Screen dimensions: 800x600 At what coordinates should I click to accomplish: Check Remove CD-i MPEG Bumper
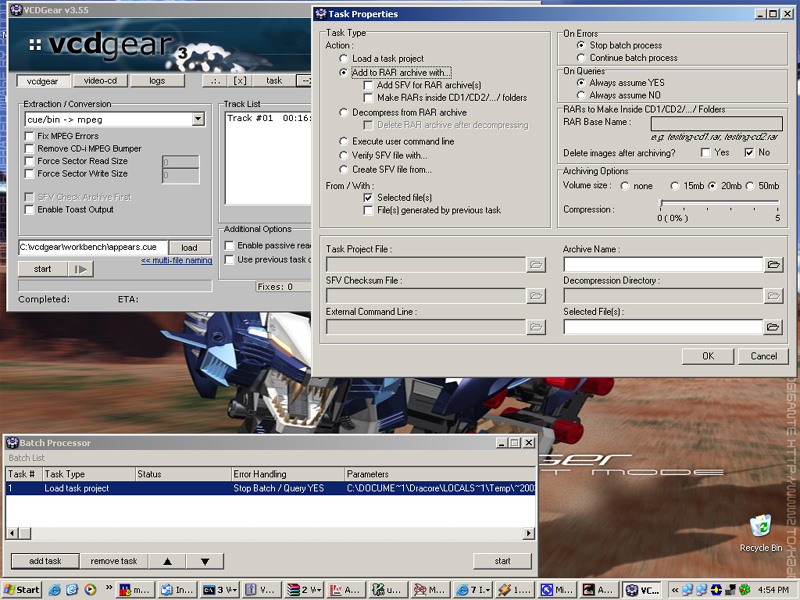[x=29, y=148]
